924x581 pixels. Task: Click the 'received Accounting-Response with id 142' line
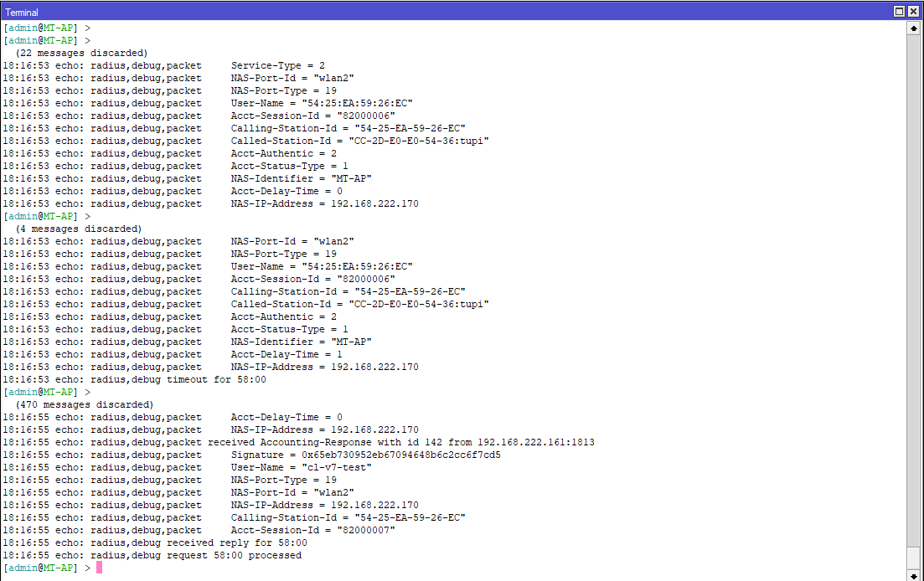pos(298,443)
